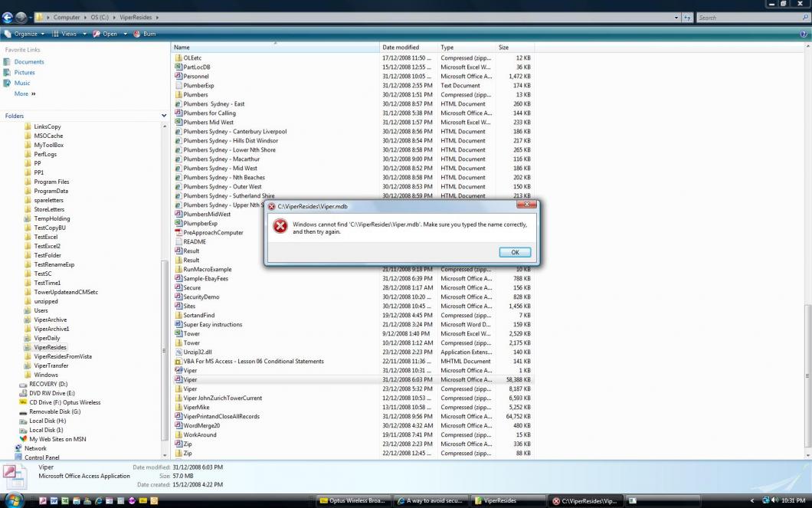Launch Internet Explorer from Quick Launch
Screen dimensions: 812x508
pos(98,501)
